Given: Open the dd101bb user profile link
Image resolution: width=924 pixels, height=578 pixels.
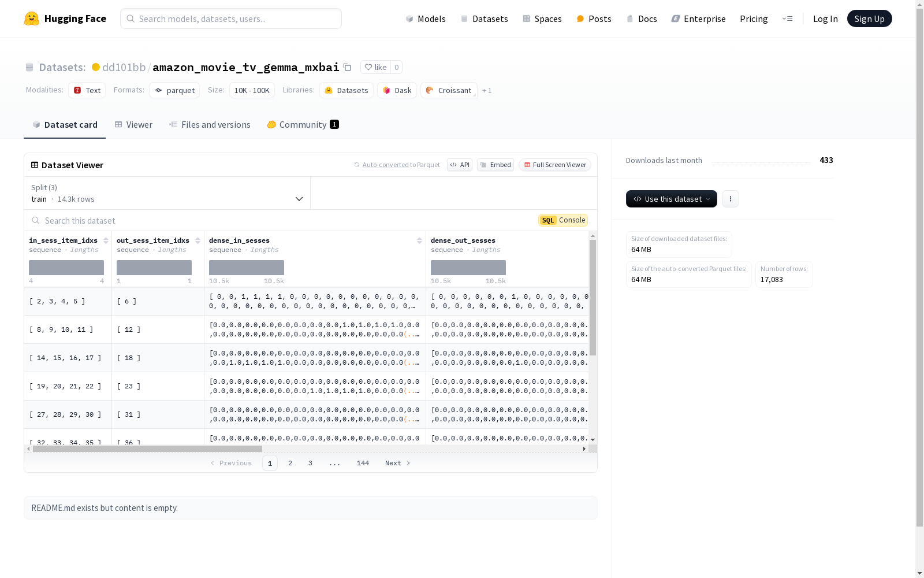Looking at the screenshot, I should pyautogui.click(x=124, y=67).
